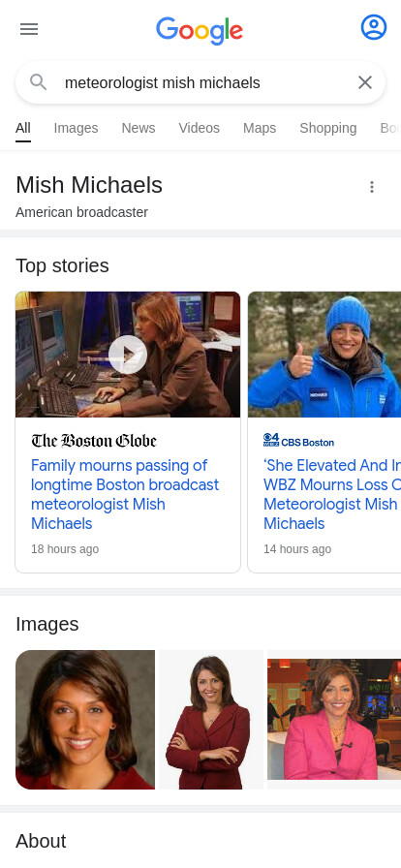401x868 pixels.
Task: Open the account profile icon
Action: [x=374, y=27]
